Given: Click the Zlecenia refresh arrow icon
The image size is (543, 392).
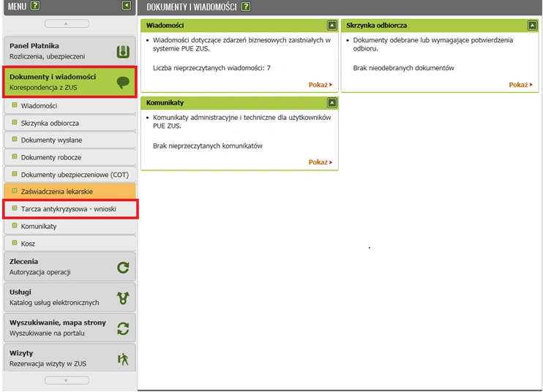Looking at the screenshot, I should (123, 268).
